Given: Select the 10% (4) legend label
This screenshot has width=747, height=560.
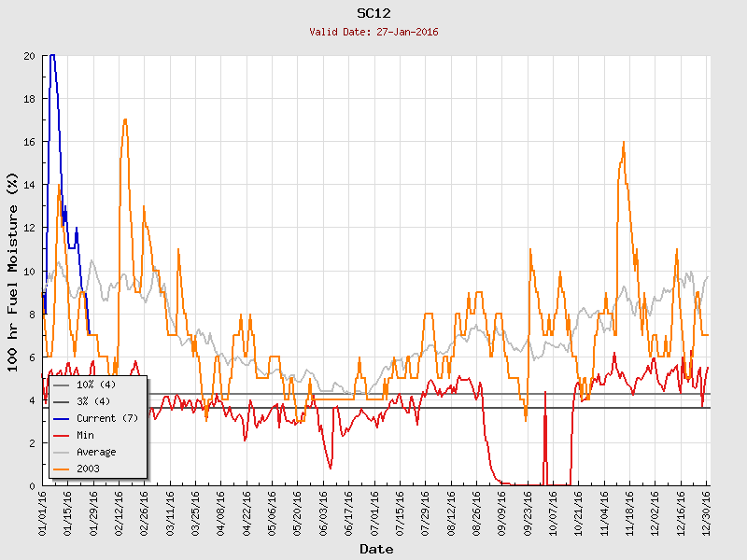Looking at the screenshot, I should [95, 385].
